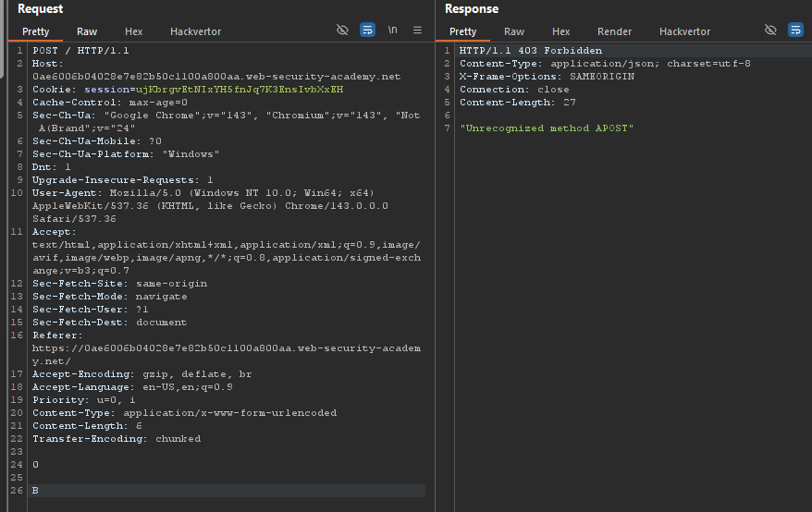
Task: Click the Upgrade-Insecure-Requests: 1 header
Action: point(123,180)
